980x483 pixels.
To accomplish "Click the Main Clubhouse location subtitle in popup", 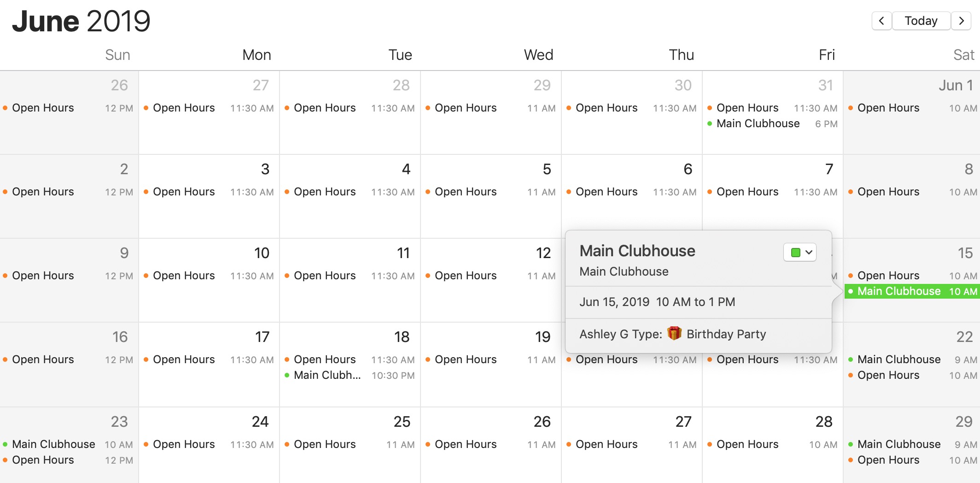I will pos(624,271).
